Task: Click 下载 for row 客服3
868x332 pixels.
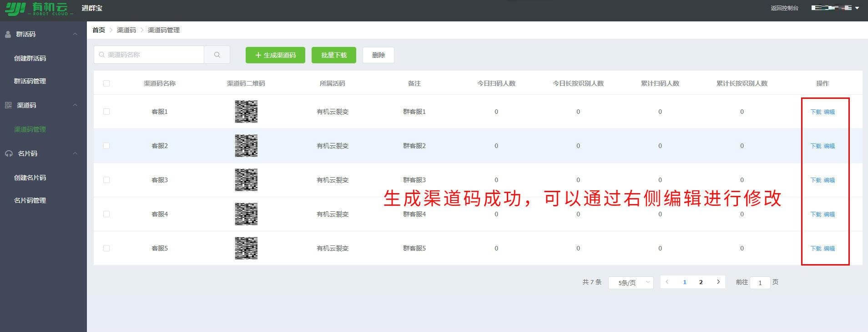Action: [x=816, y=180]
